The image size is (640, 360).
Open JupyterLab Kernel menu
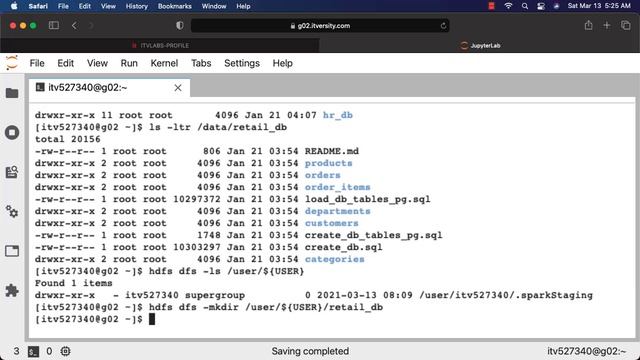[164, 63]
